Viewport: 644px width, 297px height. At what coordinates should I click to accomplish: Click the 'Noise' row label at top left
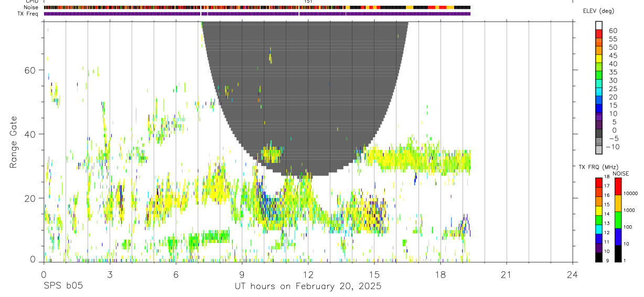click(30, 7)
